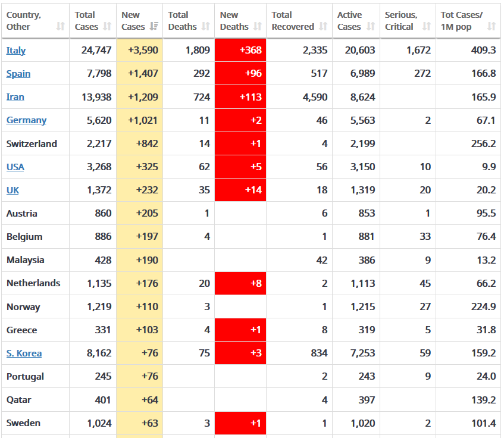The image size is (504, 438).
Task: Open the S. Korea country link
Action: point(24,353)
